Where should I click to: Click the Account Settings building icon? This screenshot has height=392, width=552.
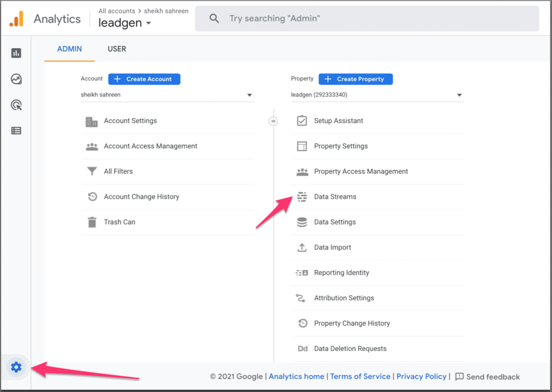pyautogui.click(x=92, y=122)
